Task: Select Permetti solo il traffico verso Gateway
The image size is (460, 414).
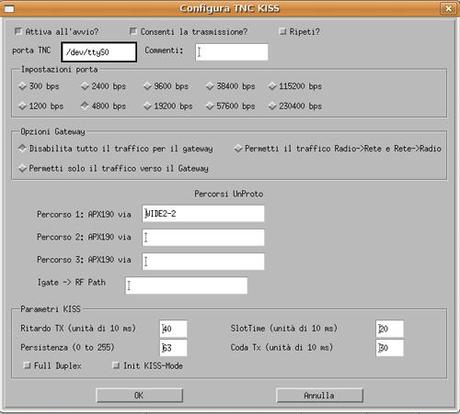Action: (x=22, y=168)
